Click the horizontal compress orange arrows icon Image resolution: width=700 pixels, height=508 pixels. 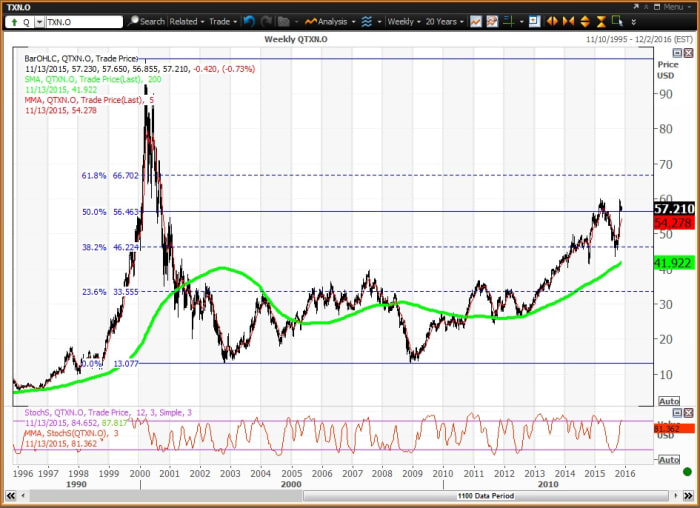click(x=567, y=21)
